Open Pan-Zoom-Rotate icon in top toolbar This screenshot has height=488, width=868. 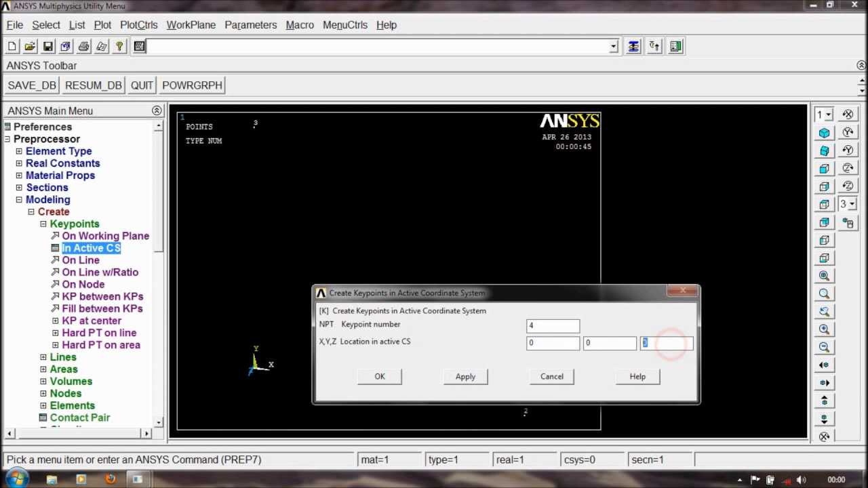(66, 46)
